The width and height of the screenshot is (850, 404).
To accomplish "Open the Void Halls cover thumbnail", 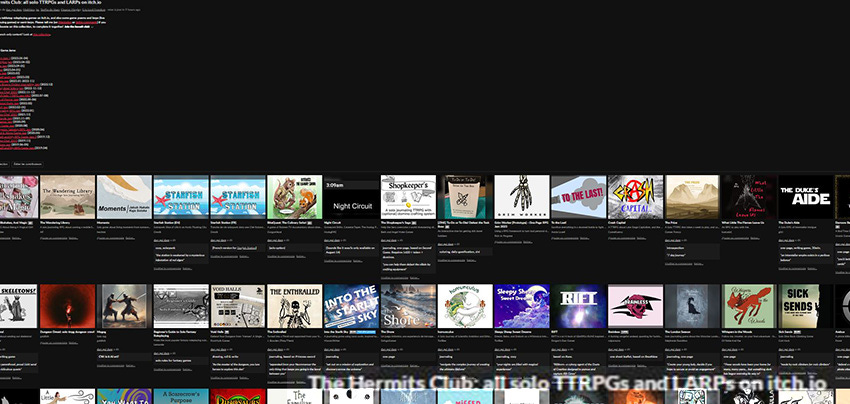I will pos(238,306).
